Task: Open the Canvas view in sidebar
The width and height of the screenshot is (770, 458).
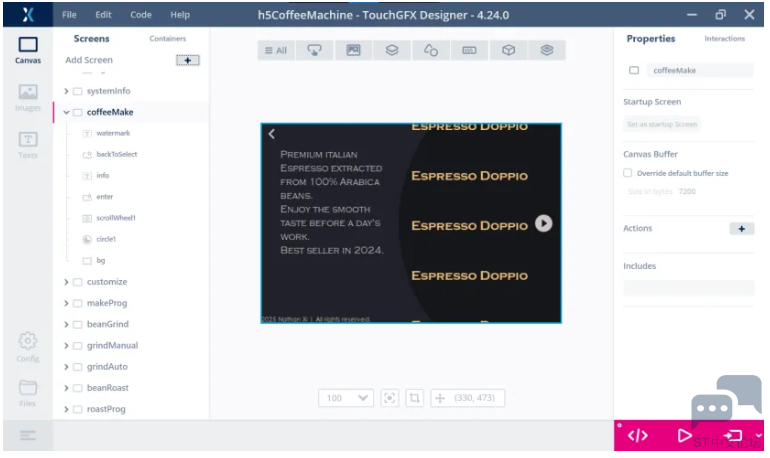Action: pos(28,51)
